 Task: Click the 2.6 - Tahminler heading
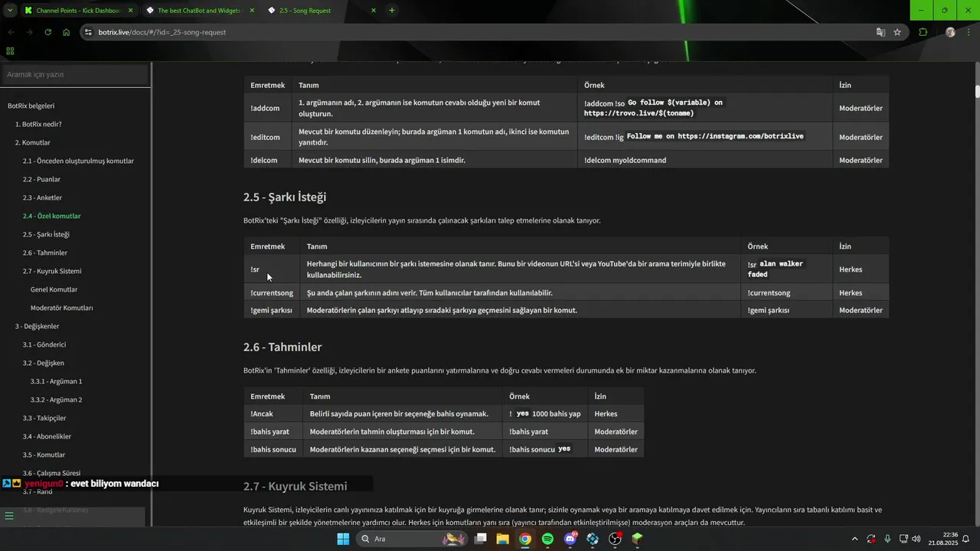283,347
